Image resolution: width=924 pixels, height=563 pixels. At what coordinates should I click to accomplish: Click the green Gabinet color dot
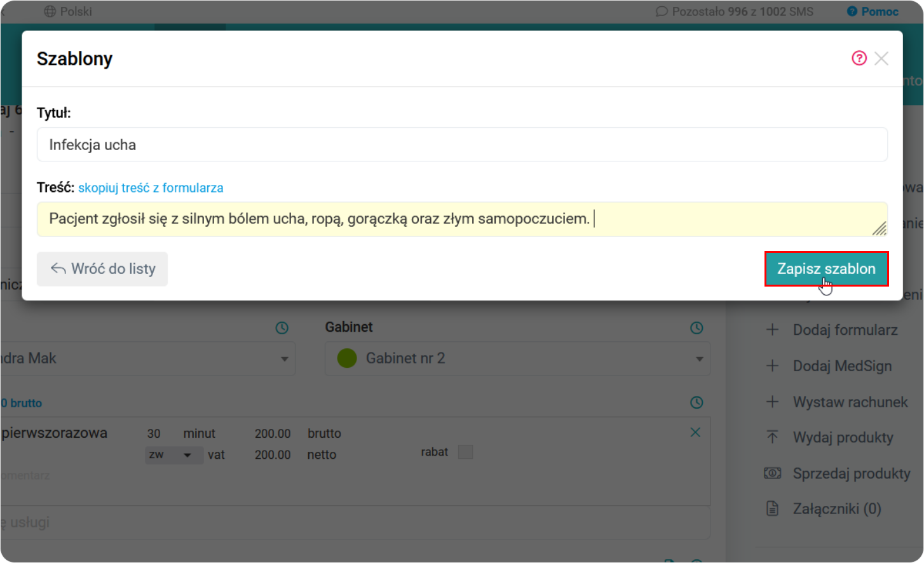pyautogui.click(x=347, y=358)
